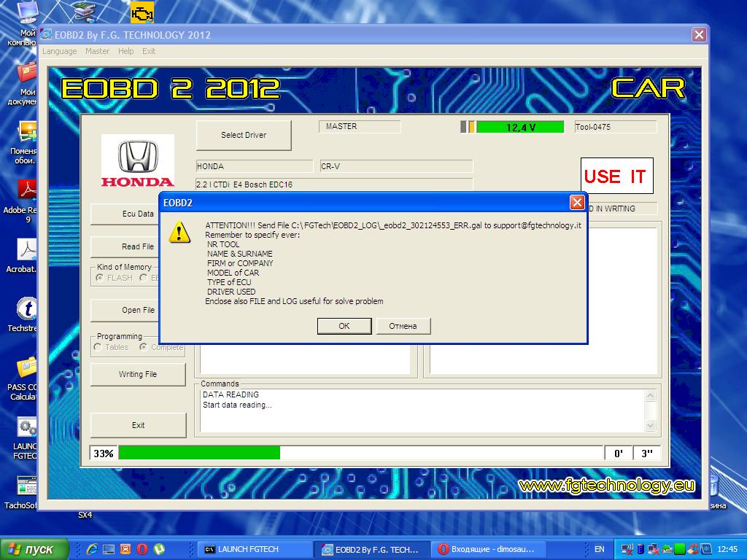Select the Tables programming radio button
The image size is (747, 560).
click(98, 347)
